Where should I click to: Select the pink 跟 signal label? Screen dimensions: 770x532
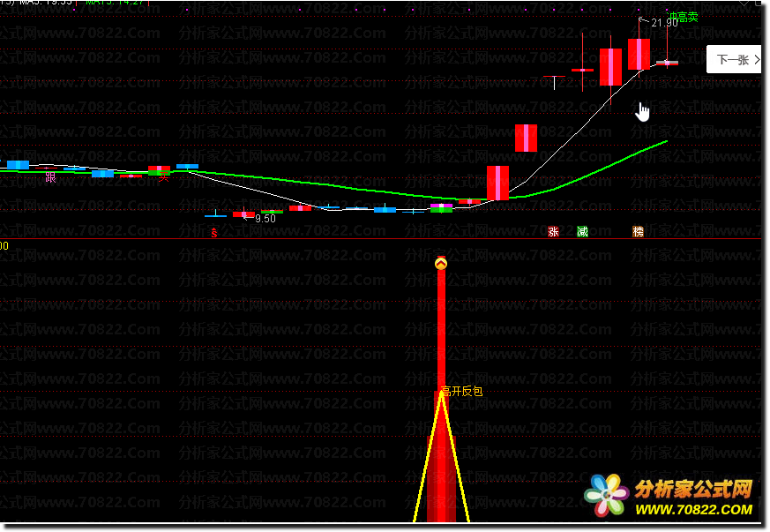coord(50,177)
